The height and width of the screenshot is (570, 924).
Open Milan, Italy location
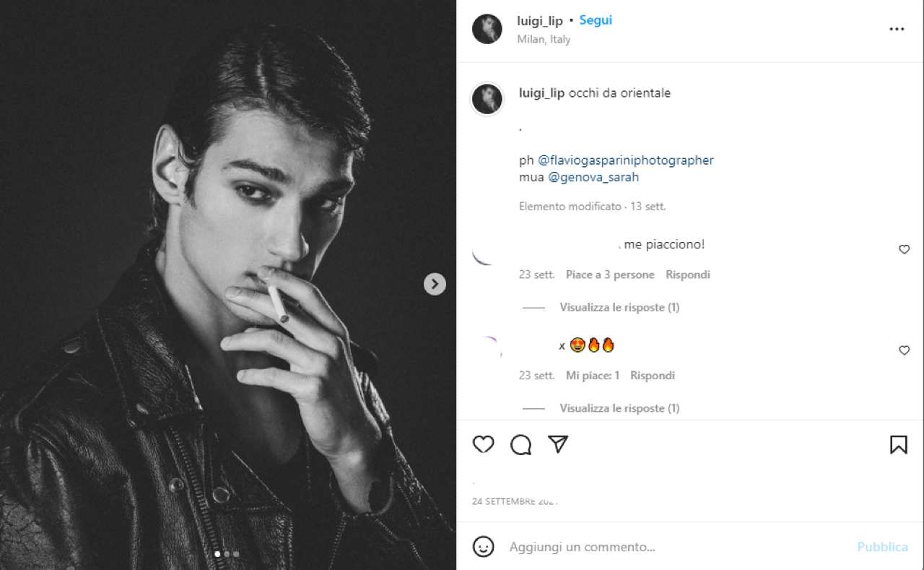(x=544, y=39)
